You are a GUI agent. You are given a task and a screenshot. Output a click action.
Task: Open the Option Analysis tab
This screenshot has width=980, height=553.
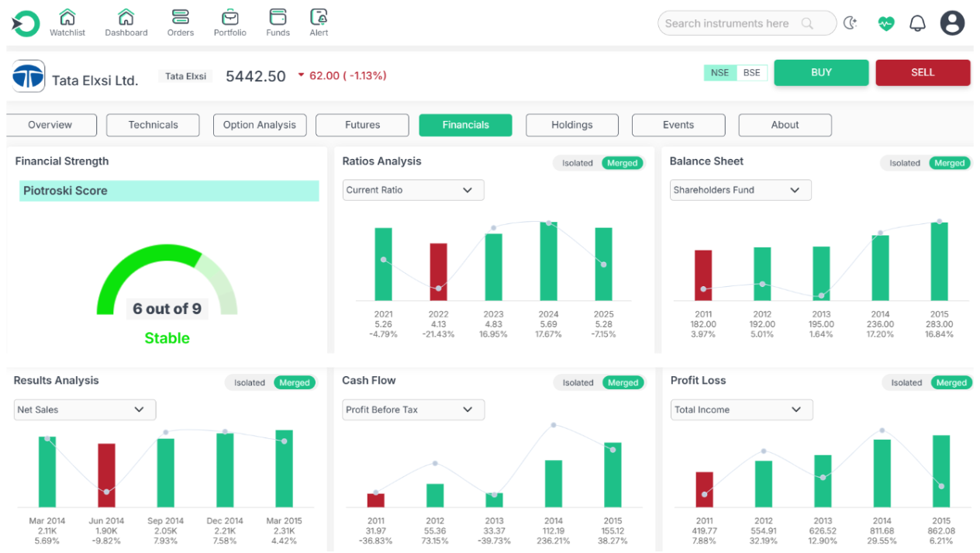pyautogui.click(x=260, y=125)
